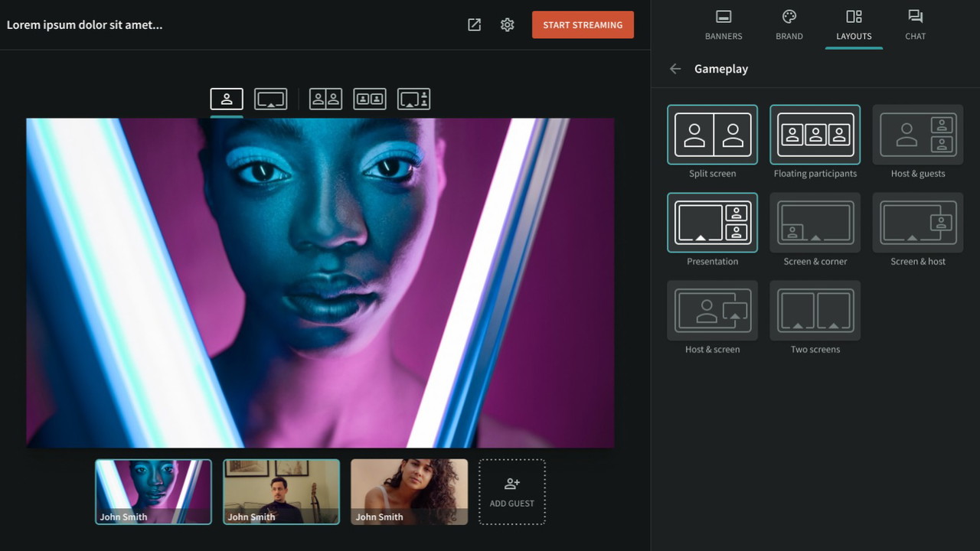Go back using the arrow next to Gameplay
This screenshot has height=551, width=980.
coord(675,69)
